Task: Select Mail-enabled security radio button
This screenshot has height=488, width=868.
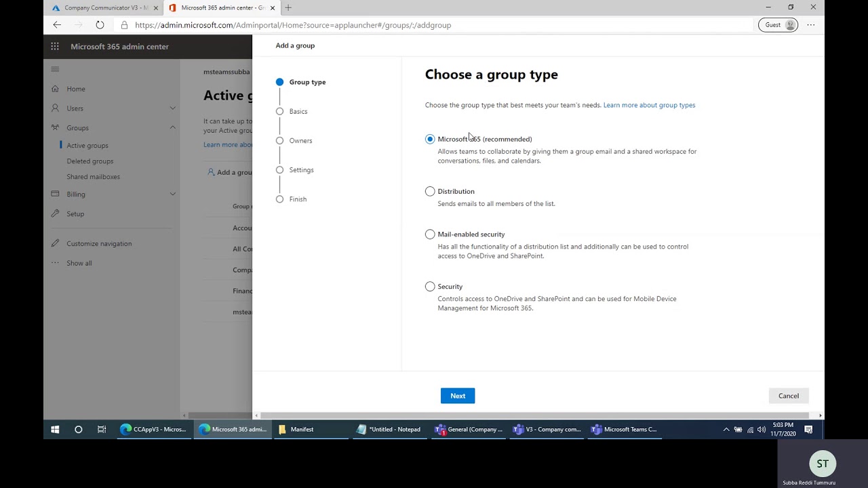Action: (430, 234)
